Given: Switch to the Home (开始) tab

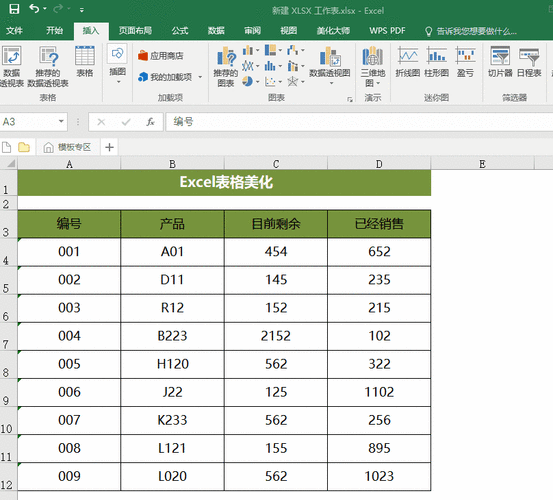Looking at the screenshot, I should pyautogui.click(x=55, y=31).
